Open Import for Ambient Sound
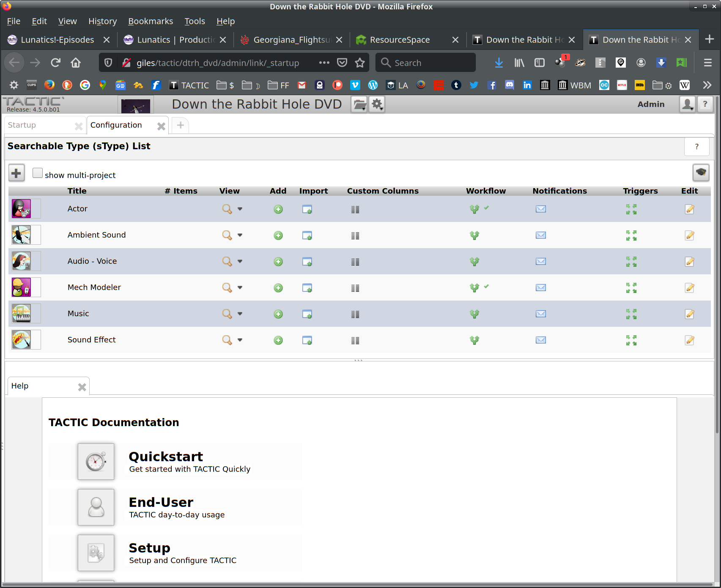 click(x=307, y=235)
